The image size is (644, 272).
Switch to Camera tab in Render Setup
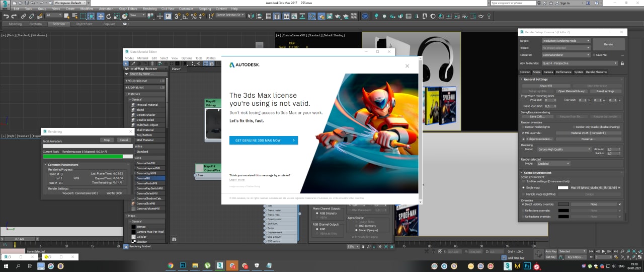pos(548,72)
